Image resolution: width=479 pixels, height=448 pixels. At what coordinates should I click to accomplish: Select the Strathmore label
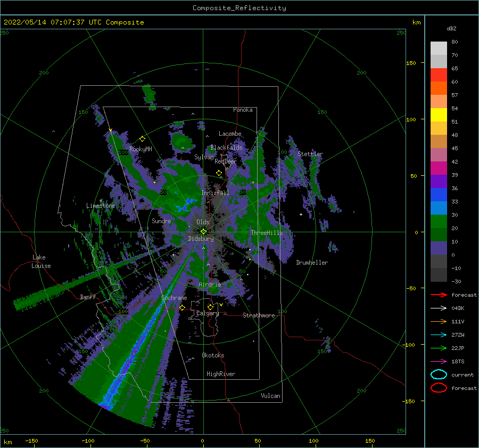[259, 315]
